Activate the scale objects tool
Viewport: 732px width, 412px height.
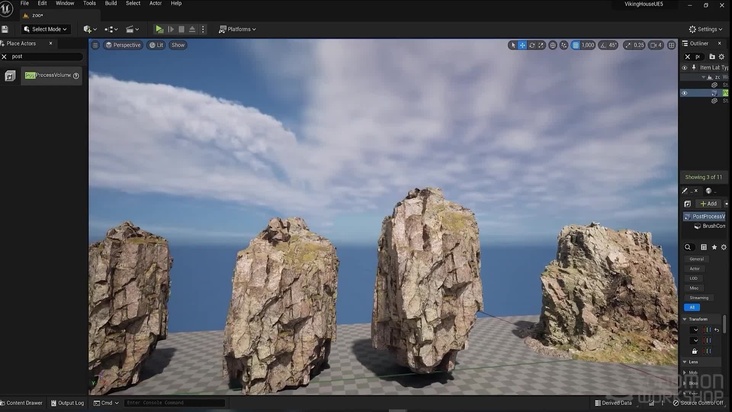(541, 45)
